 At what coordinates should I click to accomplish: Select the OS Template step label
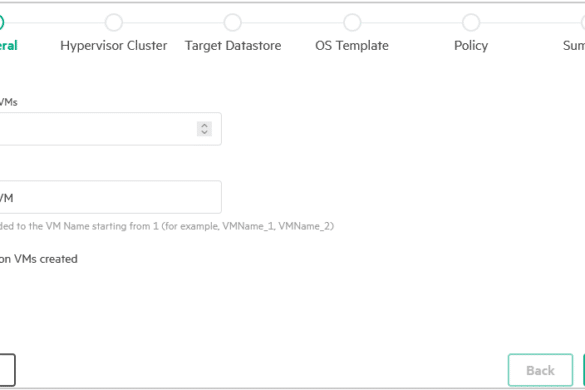352,46
